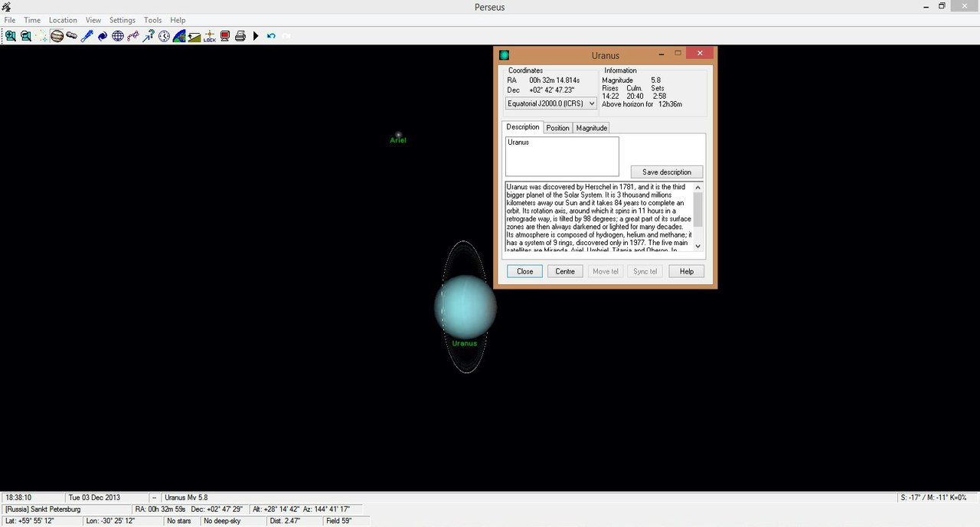
Task: Click the Uranus planet in sky view
Action: point(465,306)
